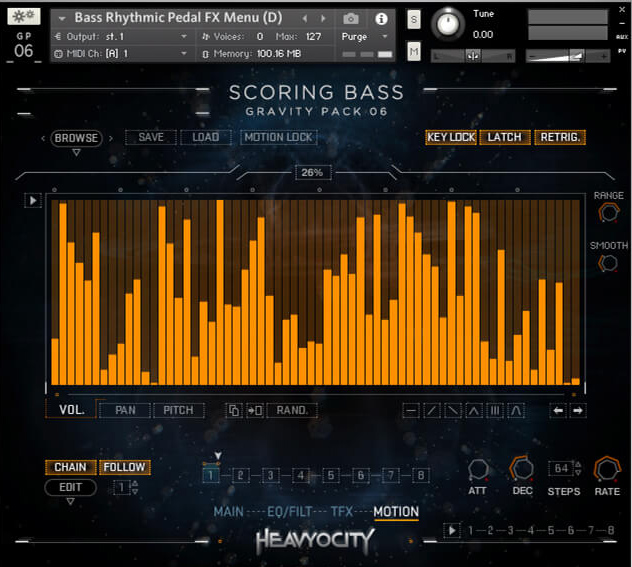Open the instrument info icon
Viewport: 632px width, 567px height.
pyautogui.click(x=381, y=19)
